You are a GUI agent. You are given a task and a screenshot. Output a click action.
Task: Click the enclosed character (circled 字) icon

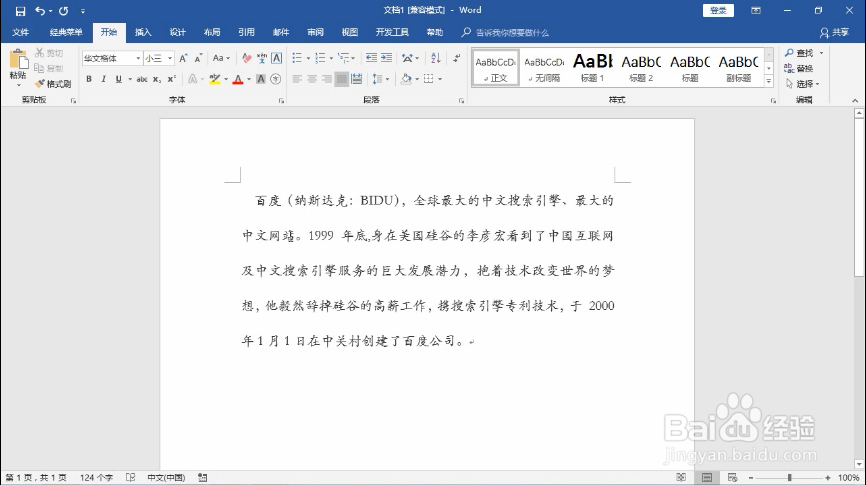click(276, 79)
